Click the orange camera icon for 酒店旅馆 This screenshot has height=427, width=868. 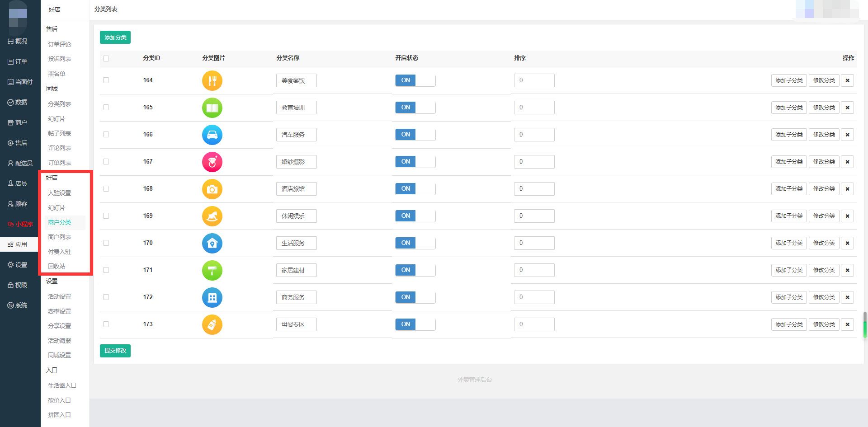[212, 189]
